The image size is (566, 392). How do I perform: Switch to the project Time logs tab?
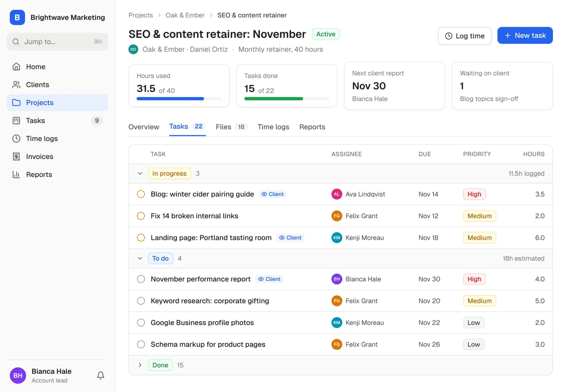coord(273,127)
